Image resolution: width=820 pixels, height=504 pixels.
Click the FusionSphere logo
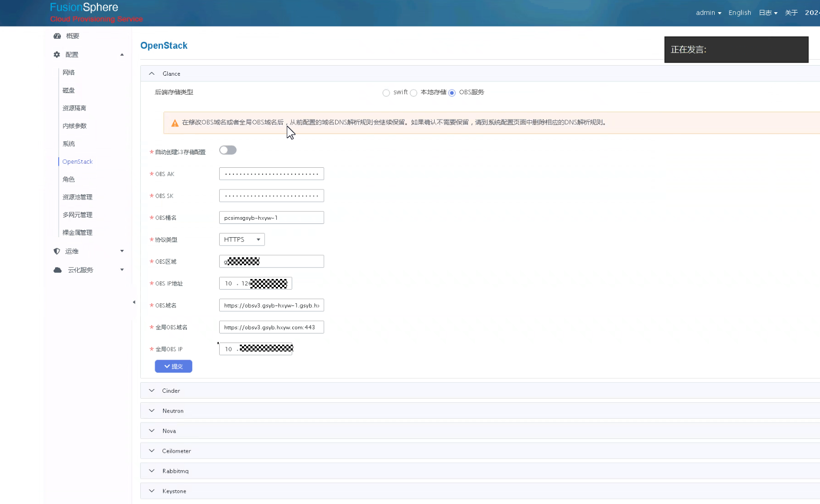click(84, 7)
